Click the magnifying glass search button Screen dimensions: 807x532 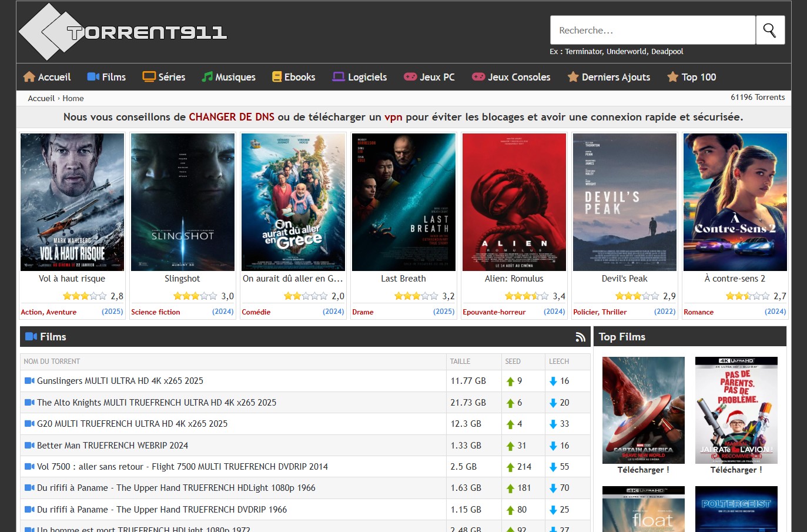[x=769, y=30]
